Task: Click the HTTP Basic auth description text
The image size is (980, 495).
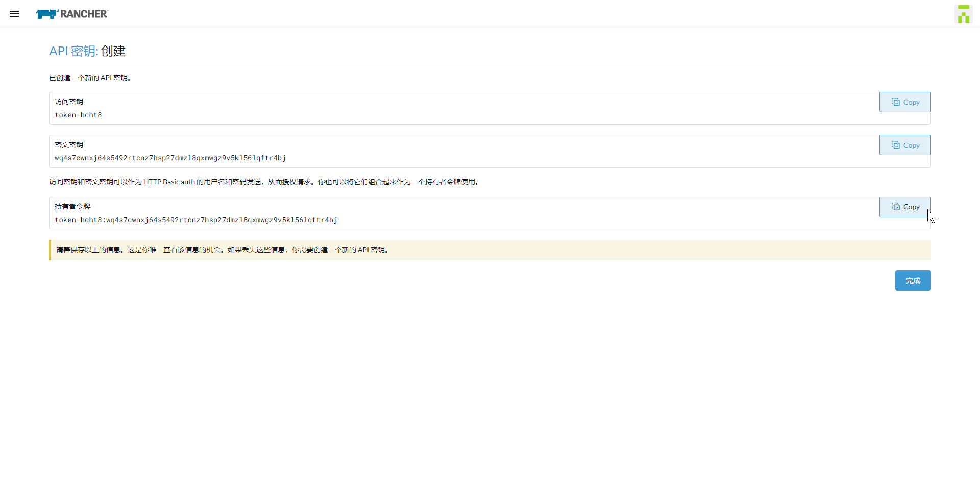Action: 264,182
